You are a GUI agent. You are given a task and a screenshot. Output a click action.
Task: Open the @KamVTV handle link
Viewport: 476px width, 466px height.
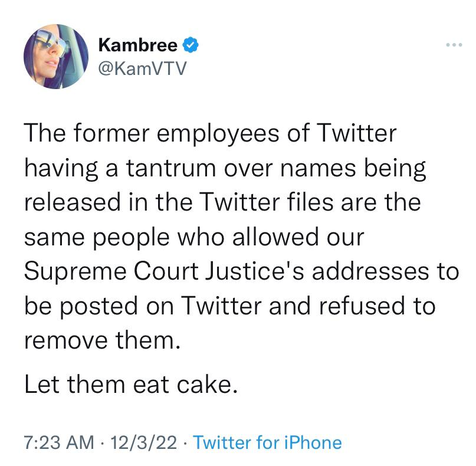point(142,70)
